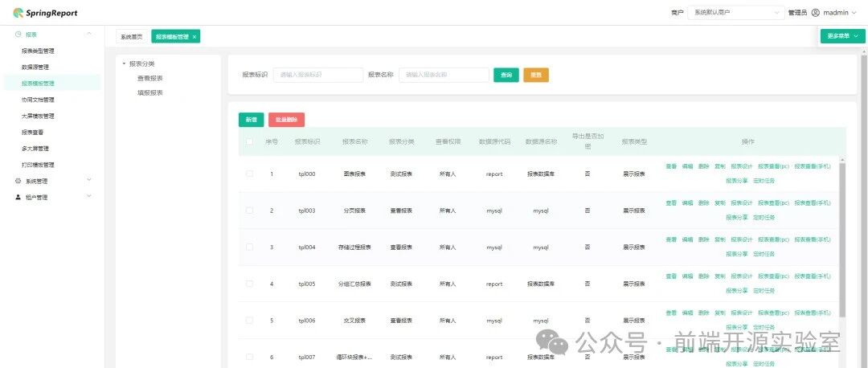
Task: Click the 系统管理 gear icon
Action: pos(18,181)
